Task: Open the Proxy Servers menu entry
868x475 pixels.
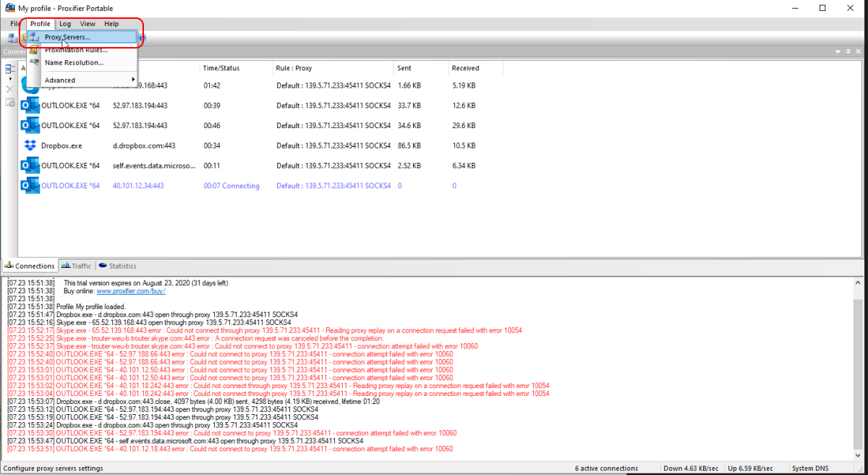Action: [82, 37]
